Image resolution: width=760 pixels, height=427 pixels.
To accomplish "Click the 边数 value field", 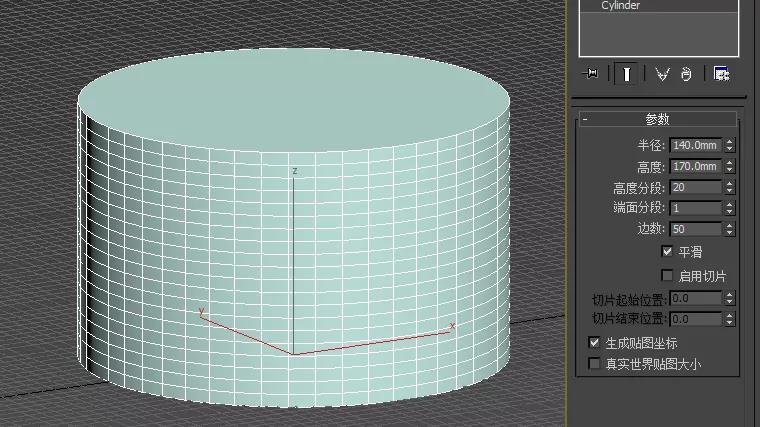I will (x=696, y=229).
